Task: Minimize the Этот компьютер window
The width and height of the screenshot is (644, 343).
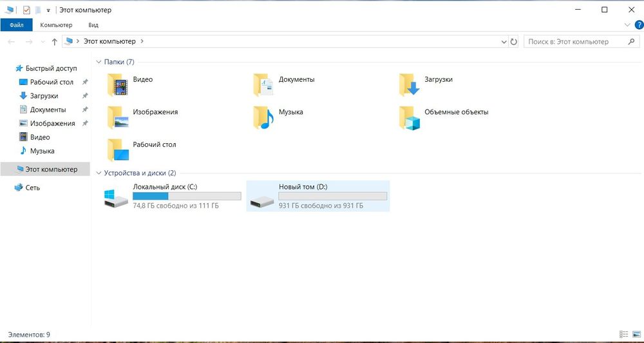Action: [x=578, y=10]
